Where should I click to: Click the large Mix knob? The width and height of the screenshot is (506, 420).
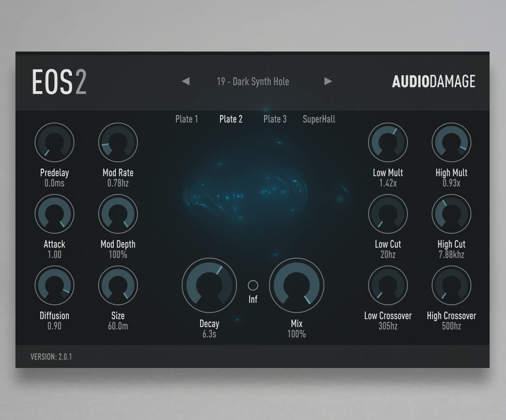tap(297, 285)
